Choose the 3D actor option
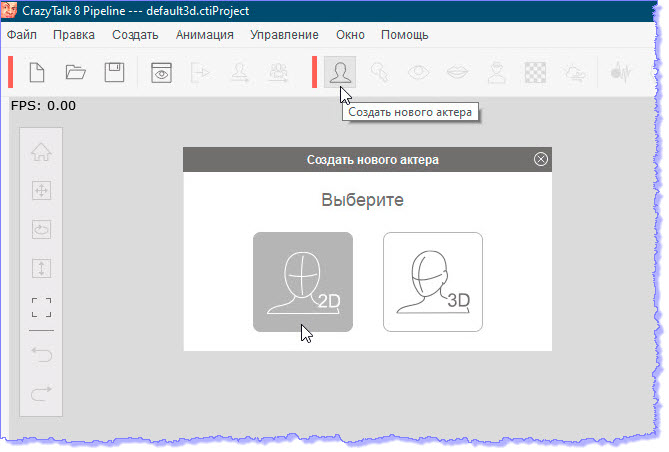This screenshot has width=669, height=452. click(433, 282)
